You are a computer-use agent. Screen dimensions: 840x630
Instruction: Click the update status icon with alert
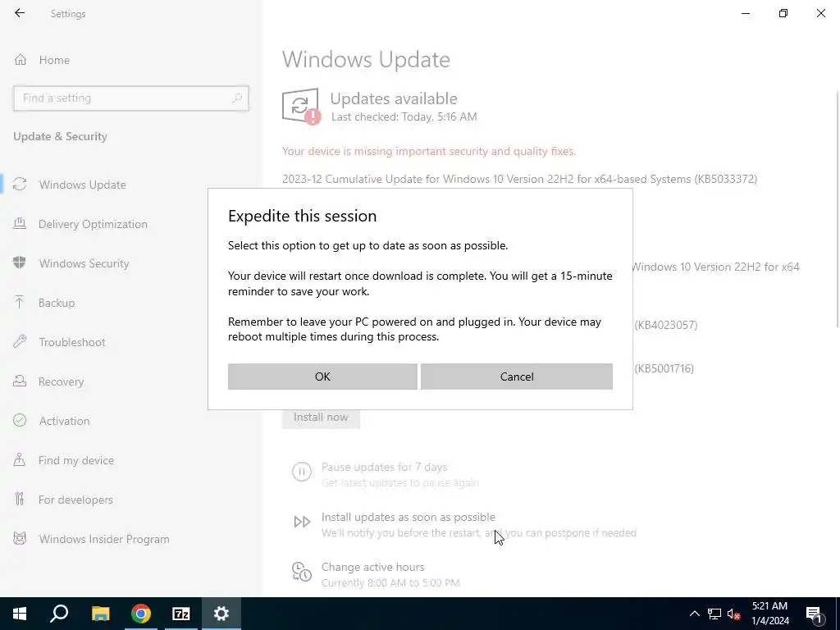(x=301, y=106)
